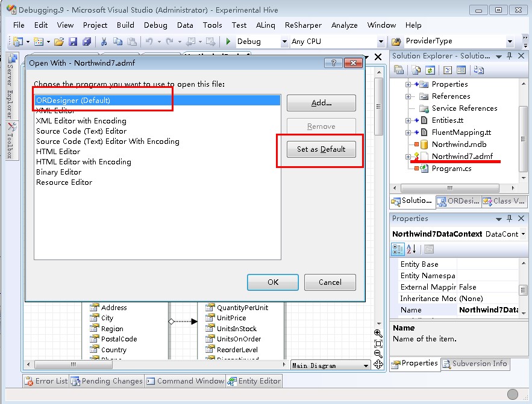Image resolution: width=532 pixels, height=404 pixels.
Task: Click Show All Files icon in Solution Explorer
Action: (x=416, y=70)
